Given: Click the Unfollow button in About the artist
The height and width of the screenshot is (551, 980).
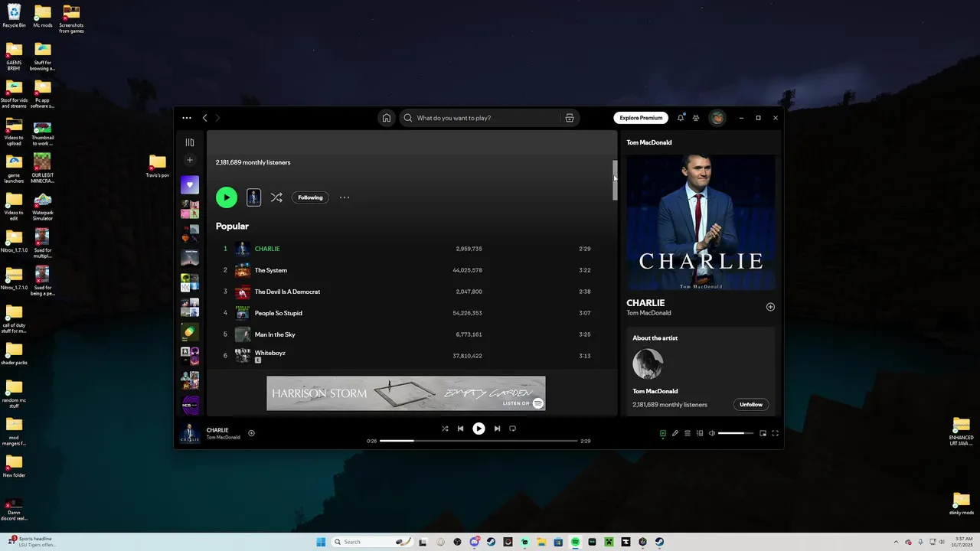Looking at the screenshot, I should click(x=751, y=404).
